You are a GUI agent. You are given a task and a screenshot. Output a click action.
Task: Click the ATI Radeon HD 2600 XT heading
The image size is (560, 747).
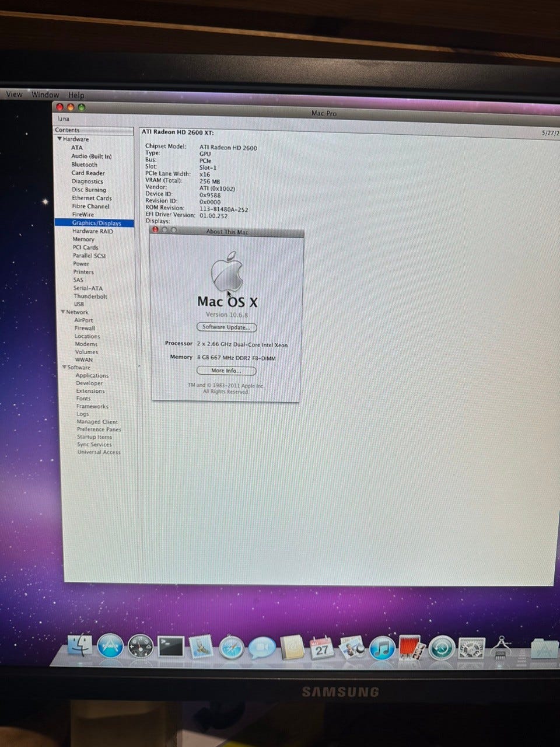[178, 133]
